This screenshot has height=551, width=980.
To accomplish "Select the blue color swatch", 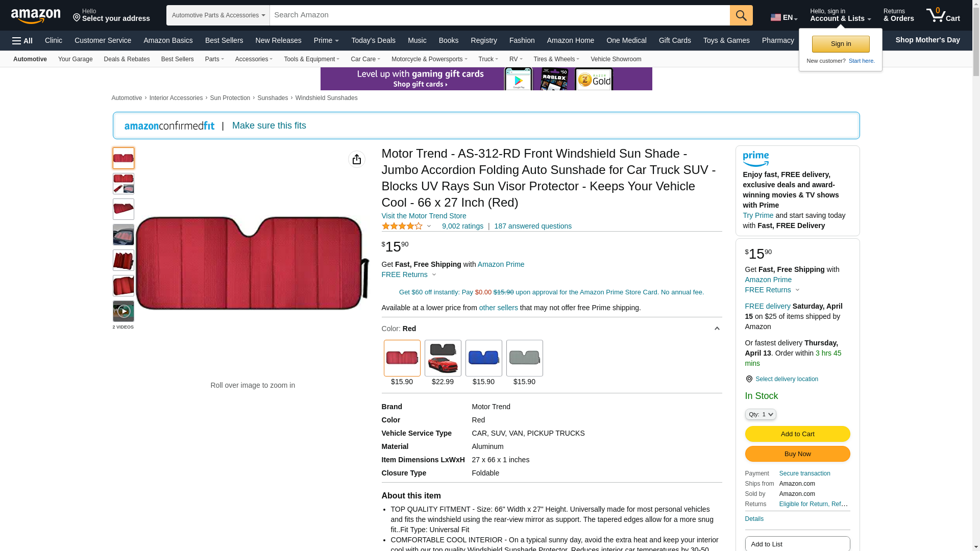I will pyautogui.click(x=483, y=358).
